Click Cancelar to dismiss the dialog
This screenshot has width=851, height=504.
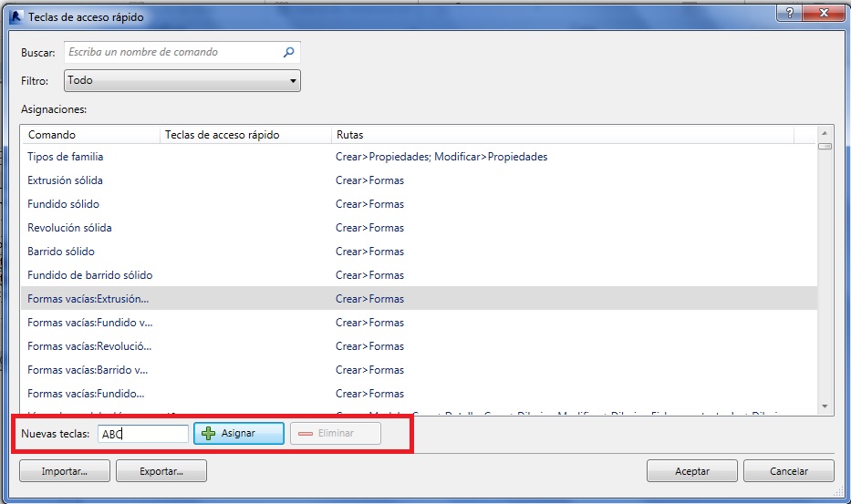(788, 471)
